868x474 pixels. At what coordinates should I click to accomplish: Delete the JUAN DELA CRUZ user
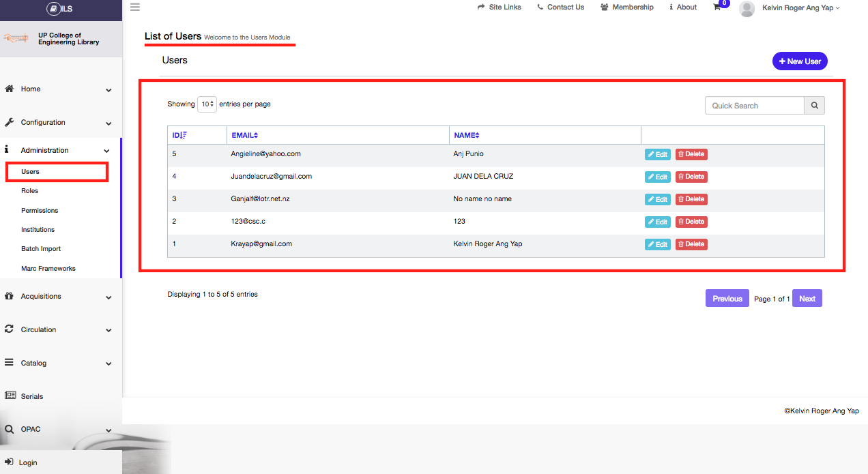click(691, 177)
